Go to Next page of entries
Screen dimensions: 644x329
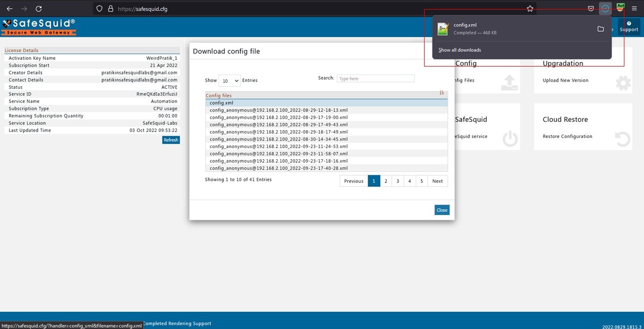click(x=438, y=181)
